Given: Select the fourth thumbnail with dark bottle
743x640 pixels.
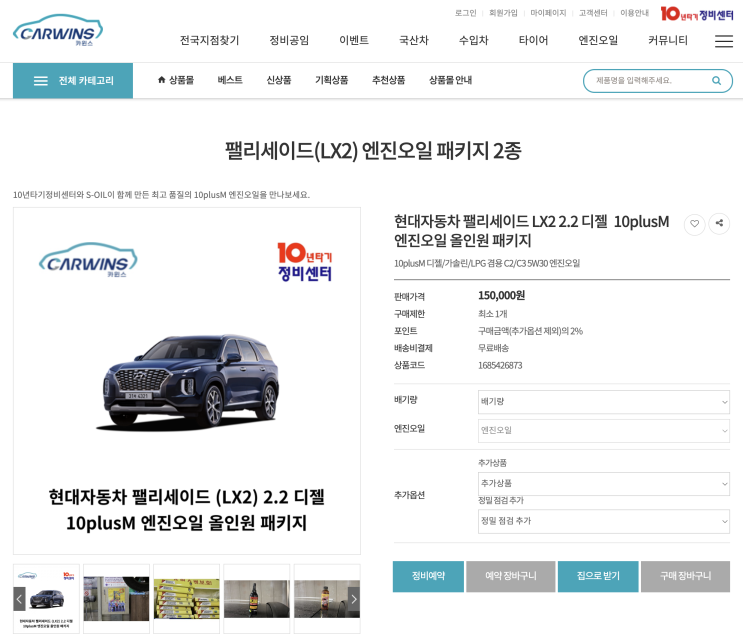Looking at the screenshot, I should click(x=257, y=599).
